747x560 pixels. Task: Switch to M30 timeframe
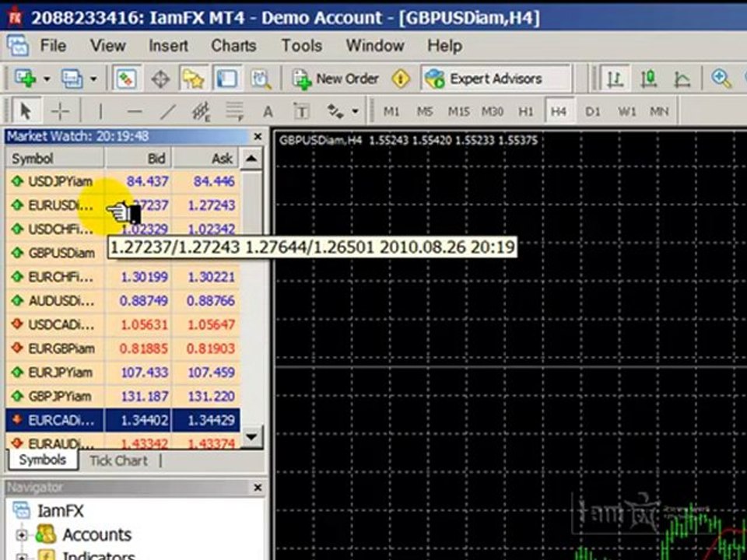(x=492, y=111)
